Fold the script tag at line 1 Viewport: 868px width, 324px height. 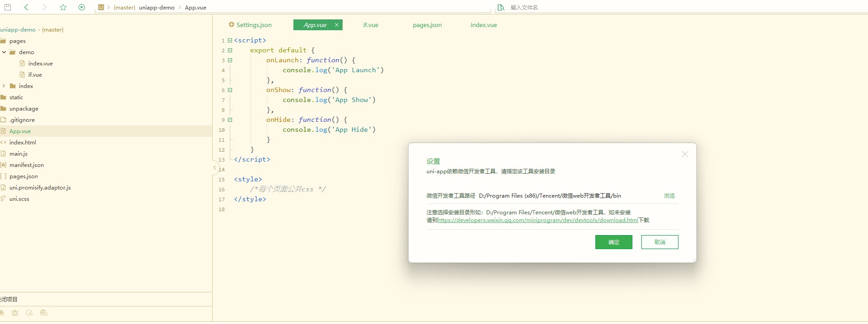point(230,40)
